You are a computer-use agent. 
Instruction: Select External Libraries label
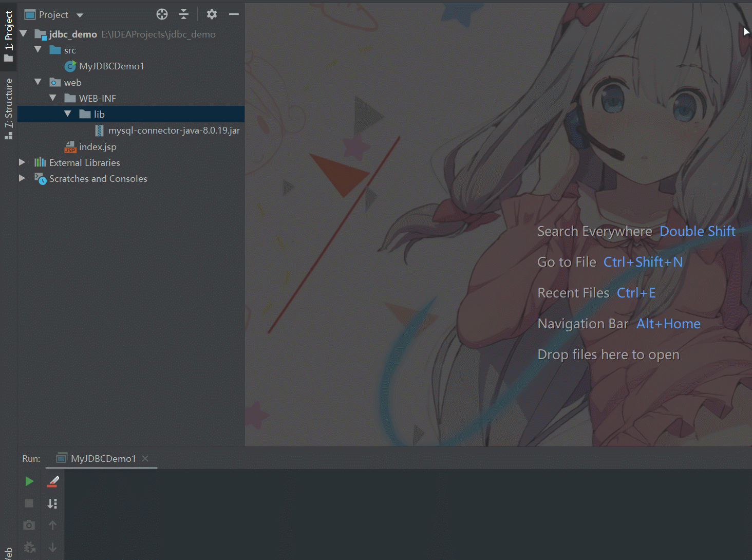point(85,163)
